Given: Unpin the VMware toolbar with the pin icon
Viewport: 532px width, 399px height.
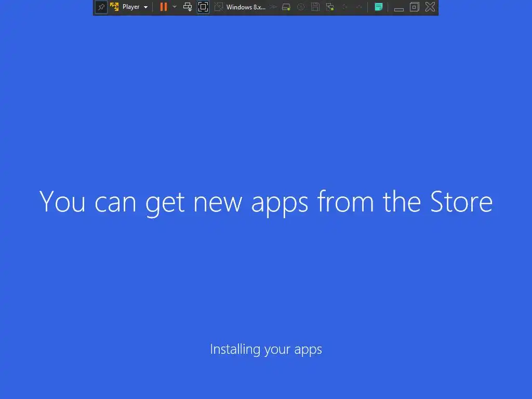Looking at the screenshot, I should 101,7.
